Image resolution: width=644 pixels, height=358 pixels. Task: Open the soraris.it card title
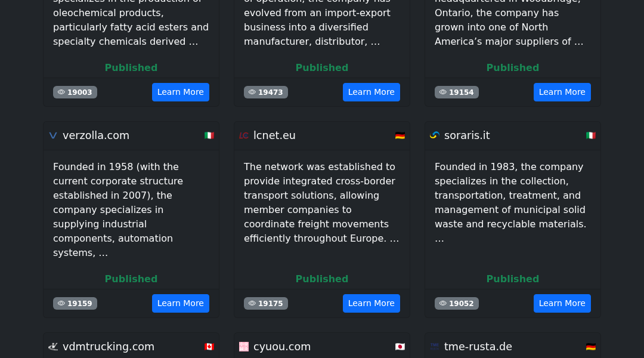(x=467, y=135)
